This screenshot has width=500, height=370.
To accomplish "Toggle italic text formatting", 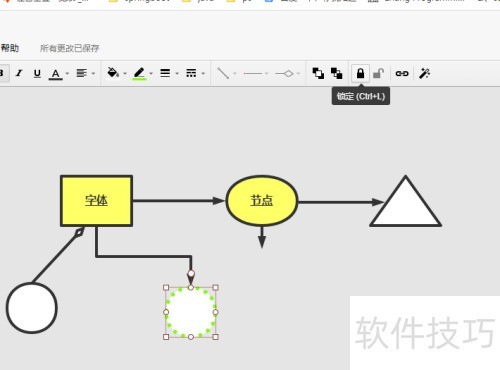I will [x=19, y=73].
